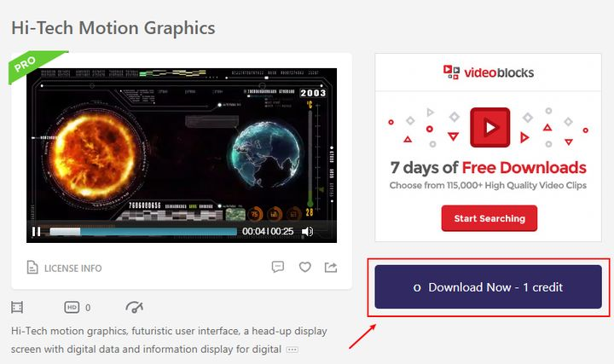Open LICENSE INFO link
The image size is (614, 364).
72,269
